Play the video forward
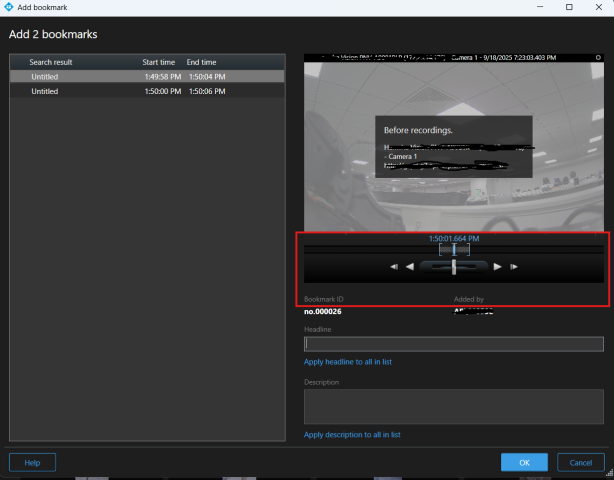Image resolution: width=614 pixels, height=480 pixels. (497, 267)
